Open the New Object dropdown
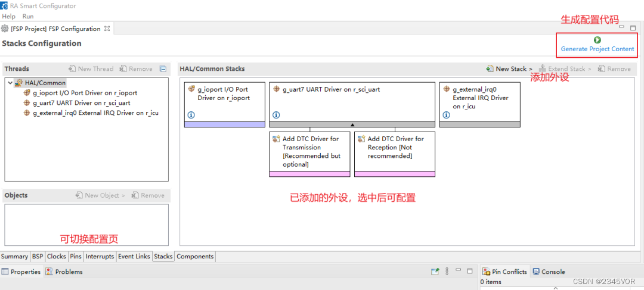644x290 pixels. (x=100, y=195)
